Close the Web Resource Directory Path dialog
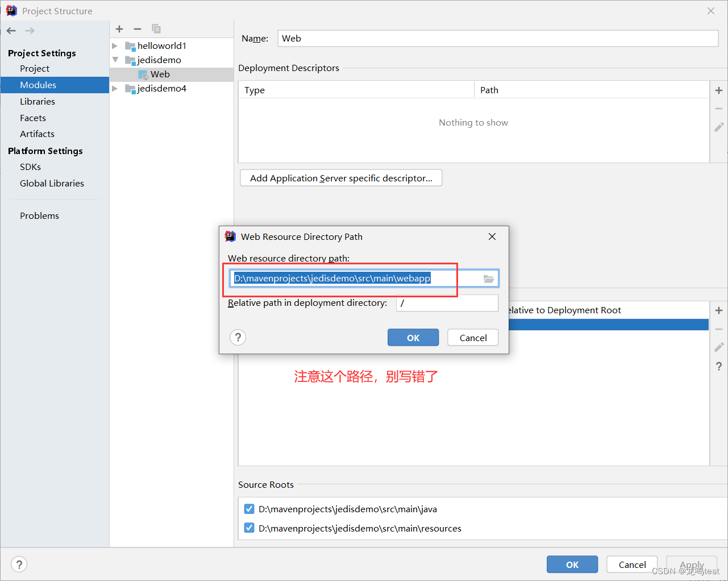 pos(492,236)
